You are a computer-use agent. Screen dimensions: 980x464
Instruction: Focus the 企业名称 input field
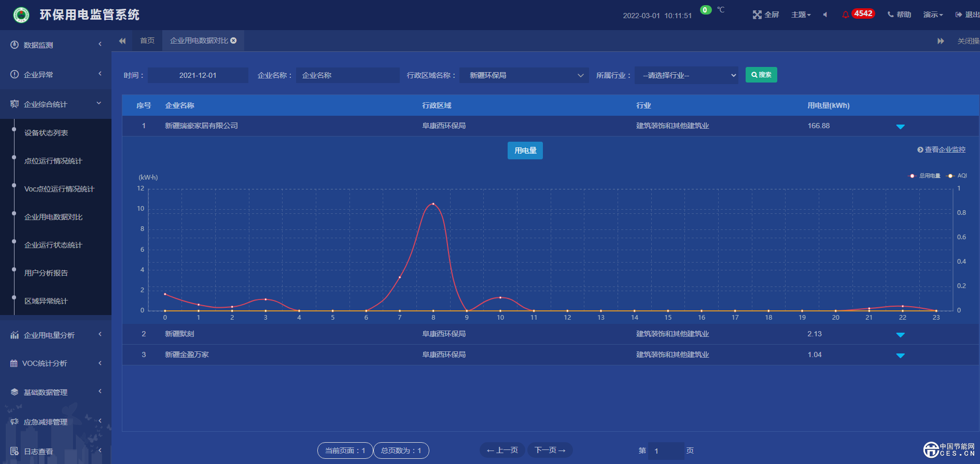[348, 75]
